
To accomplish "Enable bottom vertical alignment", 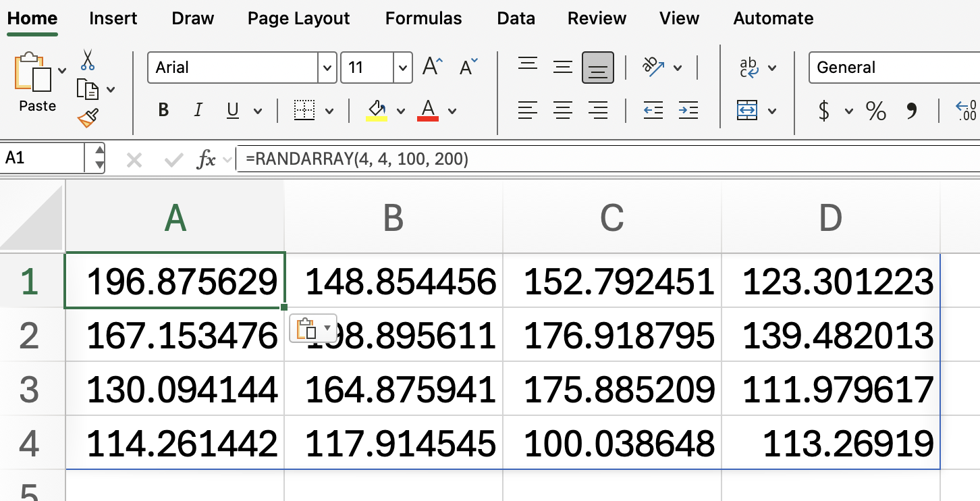I will 597,68.
